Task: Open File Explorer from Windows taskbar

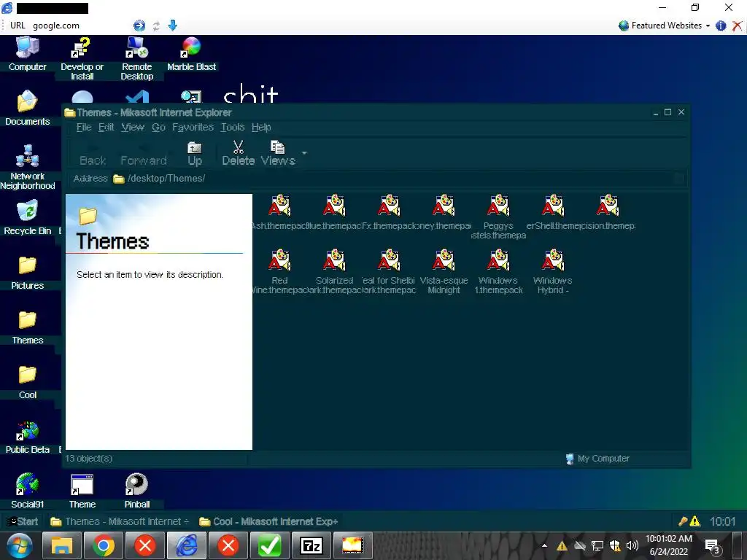Action: coord(62,545)
